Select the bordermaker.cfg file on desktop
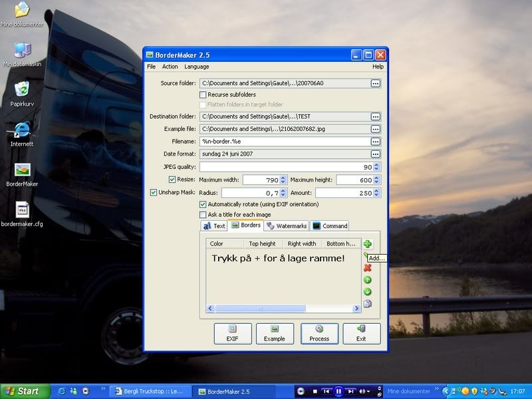The height and width of the screenshot is (399, 532). tap(22, 214)
